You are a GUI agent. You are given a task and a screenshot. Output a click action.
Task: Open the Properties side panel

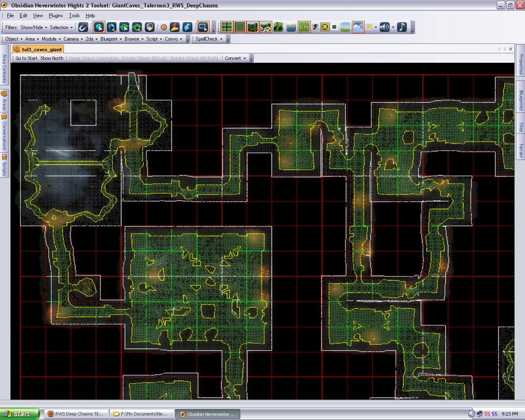[521, 64]
